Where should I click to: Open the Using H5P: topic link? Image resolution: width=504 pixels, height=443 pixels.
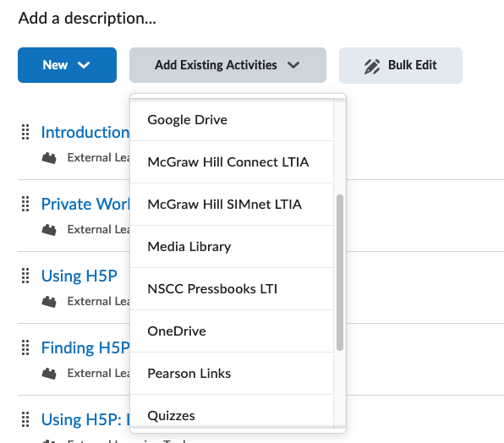pyautogui.click(x=85, y=419)
